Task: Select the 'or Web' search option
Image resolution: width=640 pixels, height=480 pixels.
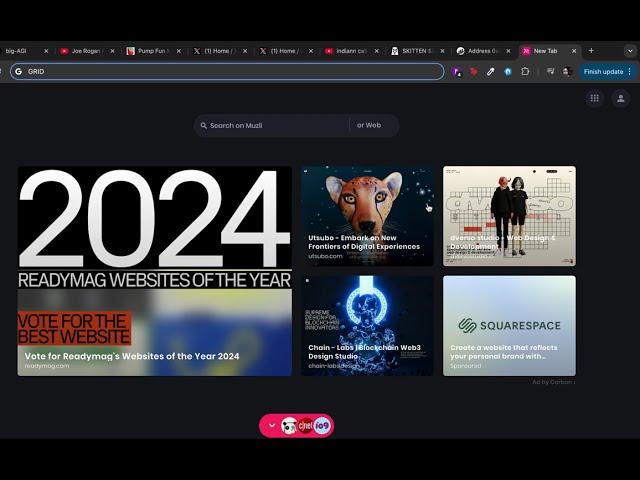Action: [x=369, y=125]
